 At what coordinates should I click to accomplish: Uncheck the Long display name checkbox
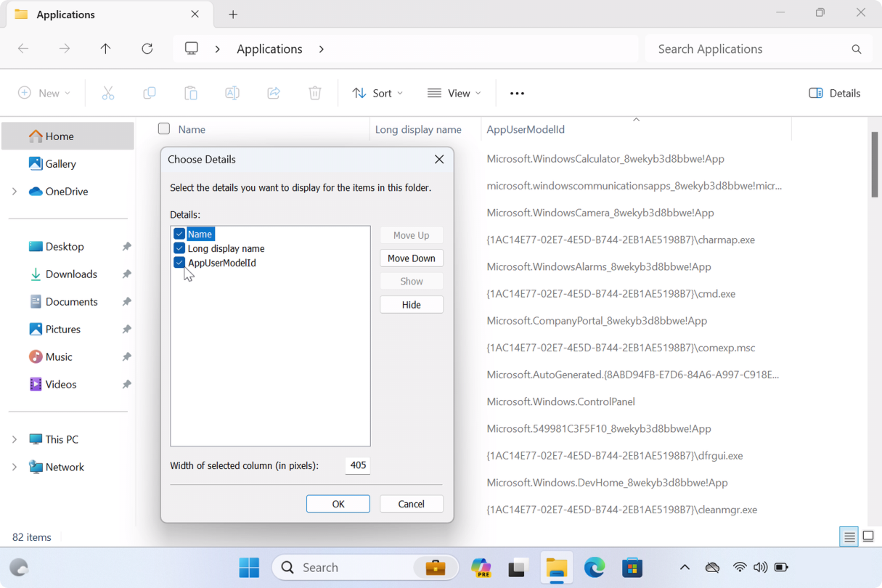179,248
